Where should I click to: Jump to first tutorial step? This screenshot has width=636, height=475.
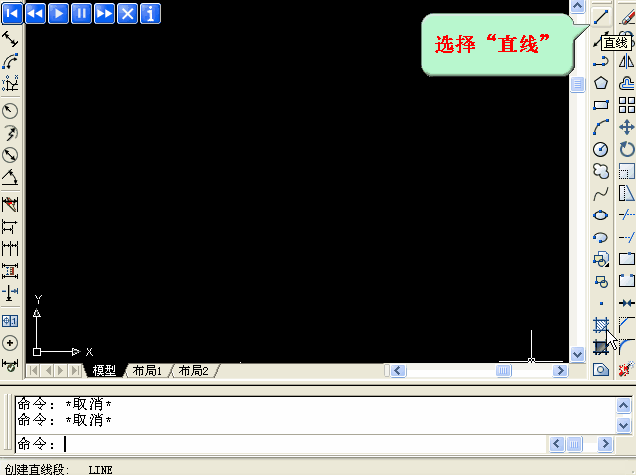pyautogui.click(x=12, y=14)
